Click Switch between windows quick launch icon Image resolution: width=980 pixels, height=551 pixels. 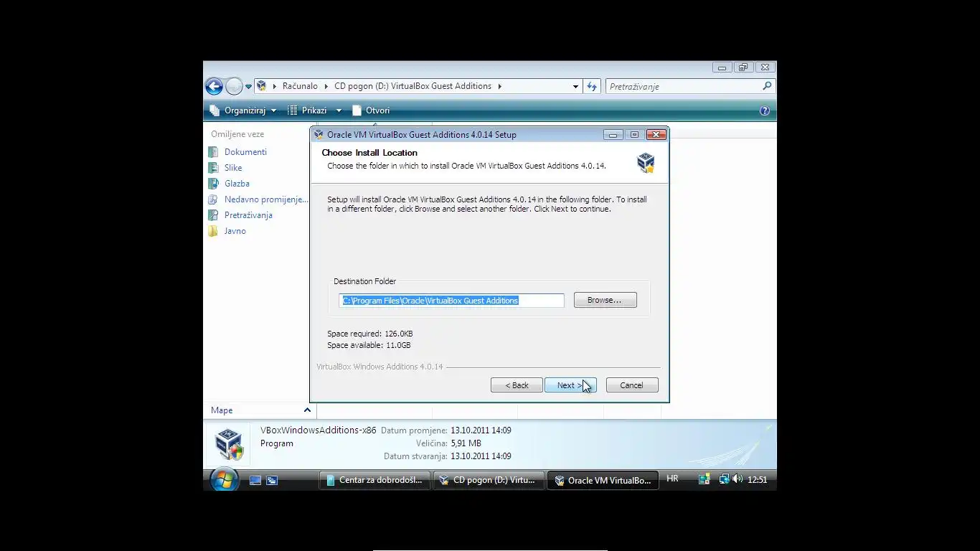point(272,480)
